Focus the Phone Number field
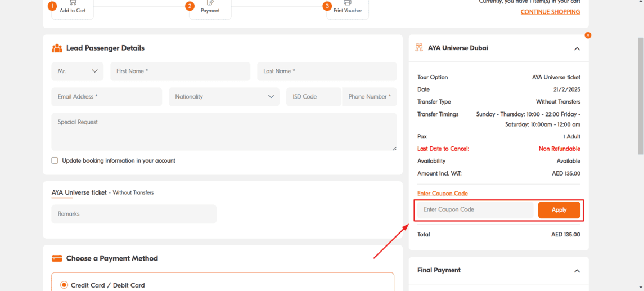This screenshot has width=644, height=291. coord(370,97)
